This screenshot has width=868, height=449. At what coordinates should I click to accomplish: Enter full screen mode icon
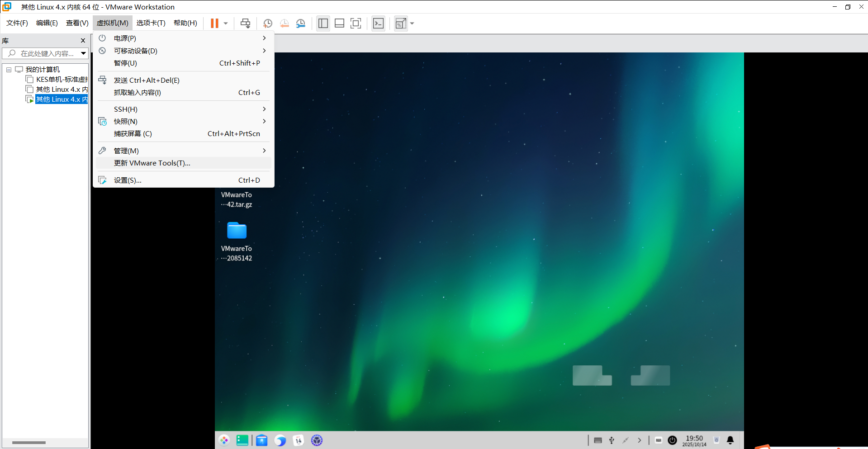[x=356, y=24]
